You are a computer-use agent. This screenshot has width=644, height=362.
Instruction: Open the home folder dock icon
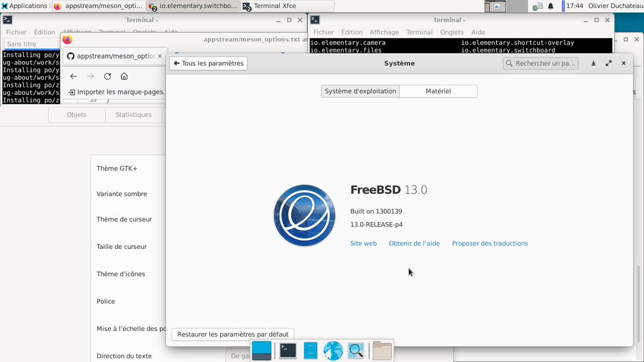click(x=382, y=351)
